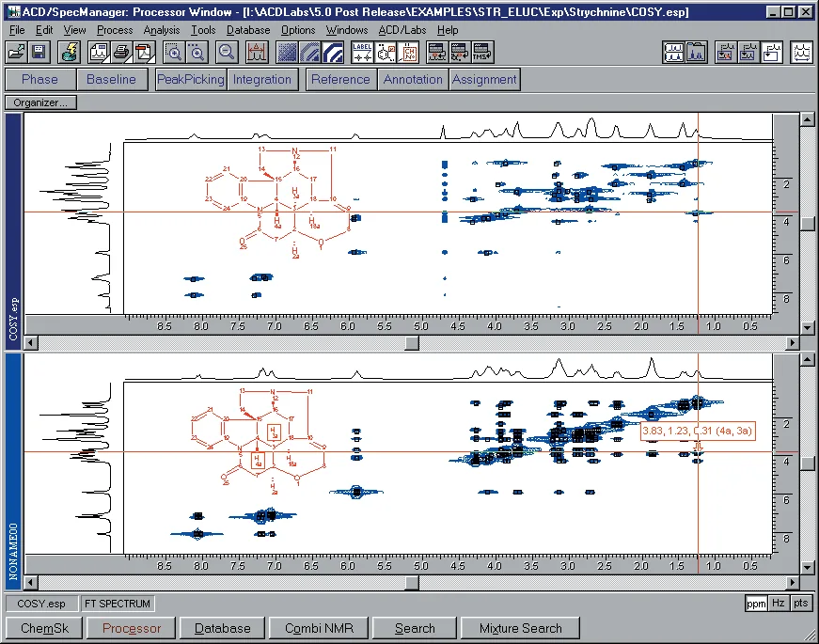Screen dimensions: 819x644
Task: Save spectrum with the floppy disk icon
Action: (x=39, y=53)
